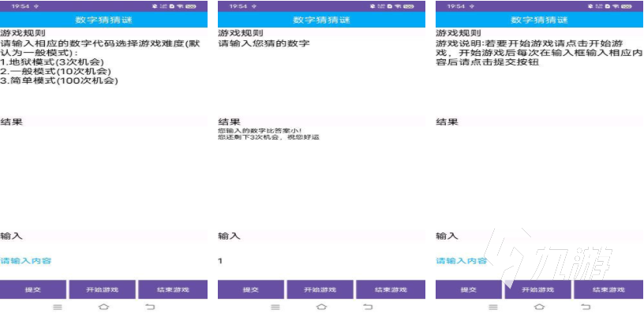The height and width of the screenshot is (313, 644).
Task: Click 数字猜猜谜 title on game instructions screen
Action: point(539,20)
